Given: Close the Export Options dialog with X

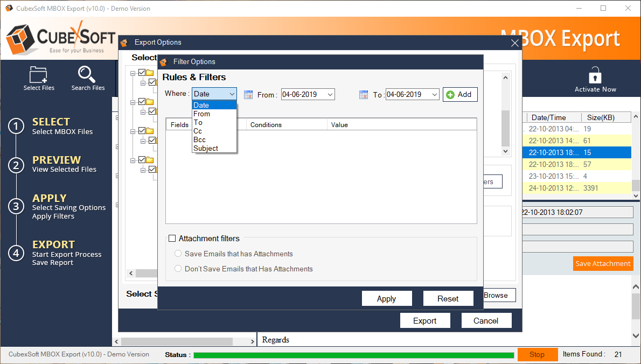Looking at the screenshot, I should (x=515, y=43).
